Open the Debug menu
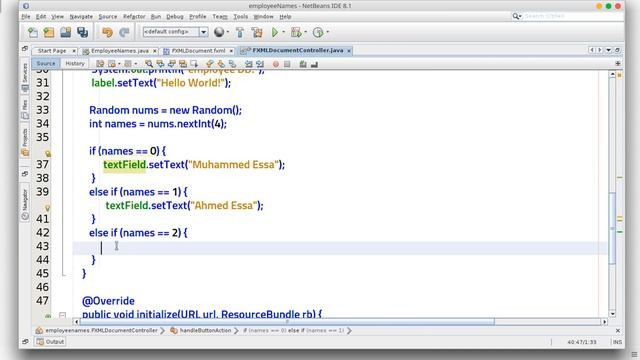 point(175,17)
